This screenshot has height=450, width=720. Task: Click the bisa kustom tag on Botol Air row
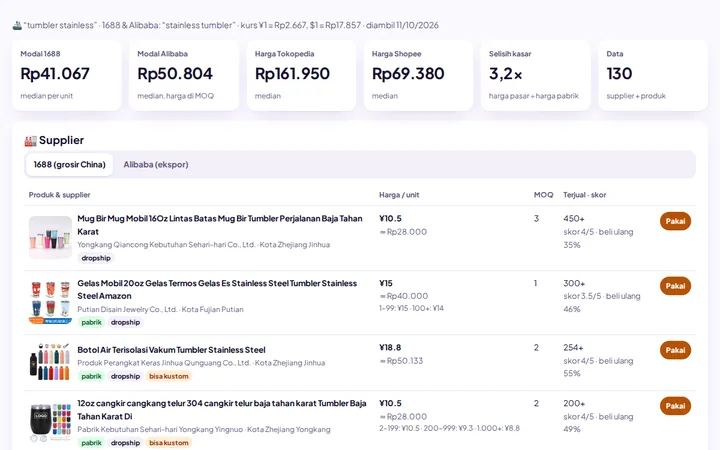pyautogui.click(x=169, y=376)
